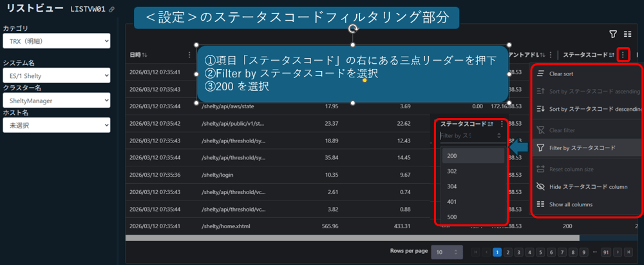The image size is (644, 265).
Task: Go to the last page arrow icon
Action: [630, 252]
